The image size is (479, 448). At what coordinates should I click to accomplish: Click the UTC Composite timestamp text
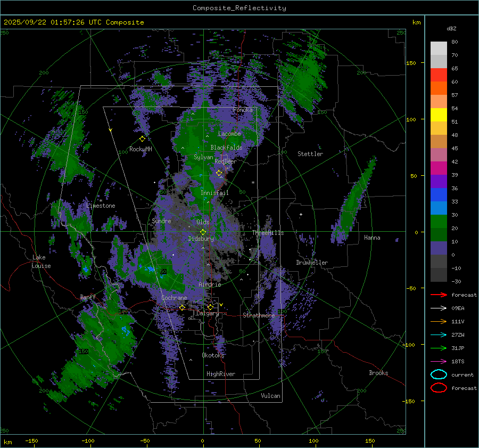(x=73, y=22)
